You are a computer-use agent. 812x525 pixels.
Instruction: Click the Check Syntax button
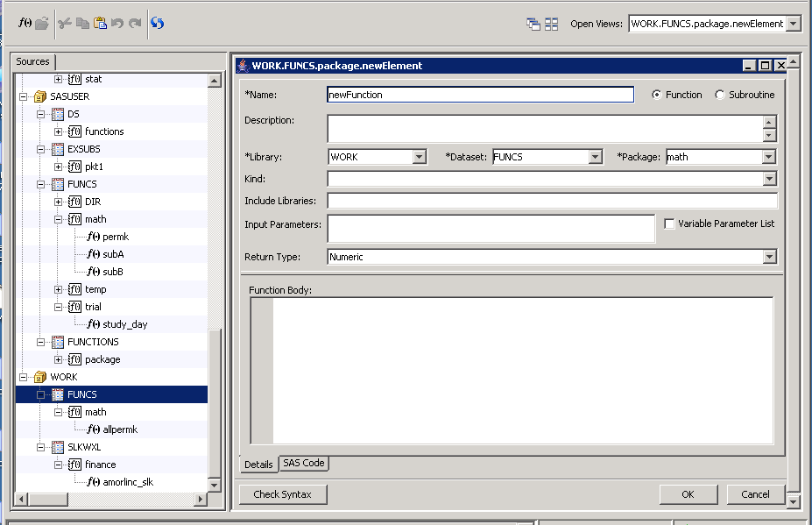281,494
